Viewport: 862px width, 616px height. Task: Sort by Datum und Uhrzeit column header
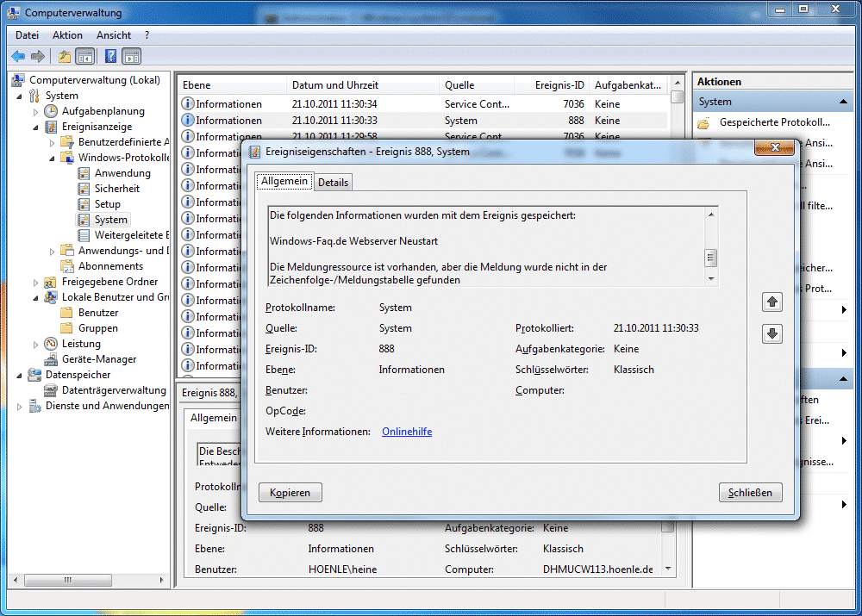pyautogui.click(x=363, y=85)
